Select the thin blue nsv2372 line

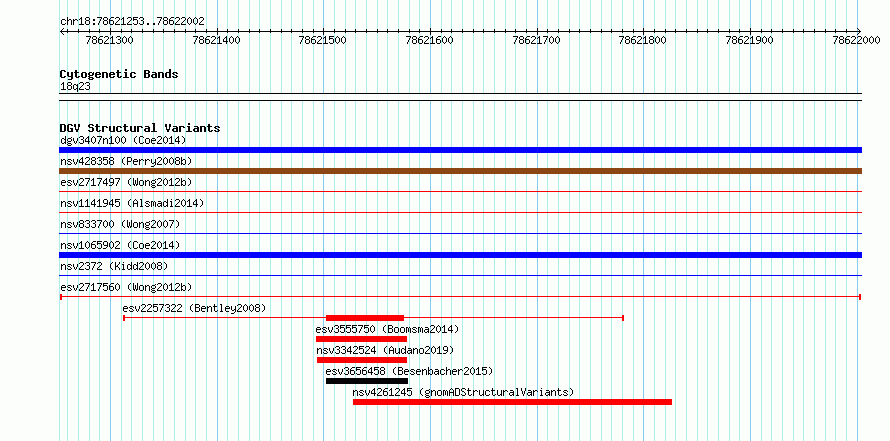click(460, 276)
